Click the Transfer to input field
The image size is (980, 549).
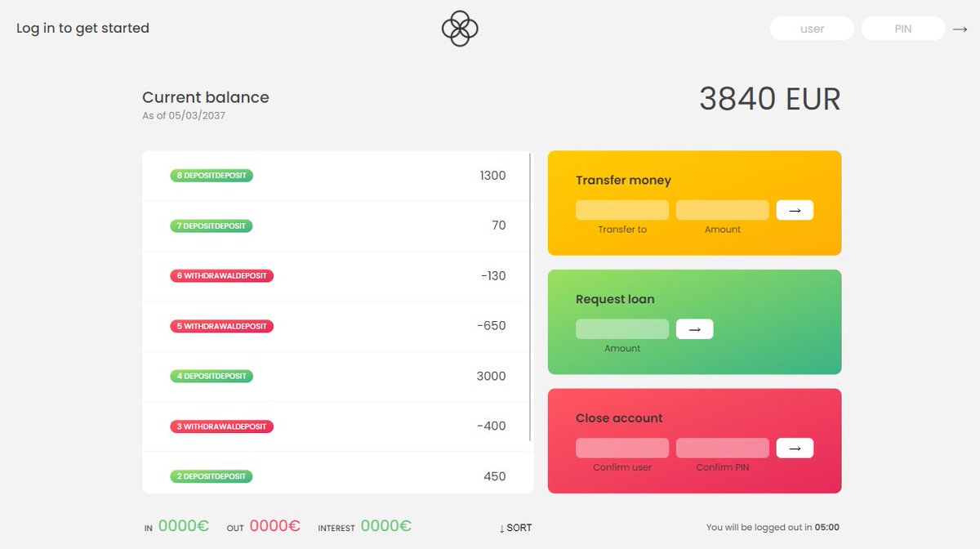tap(622, 210)
